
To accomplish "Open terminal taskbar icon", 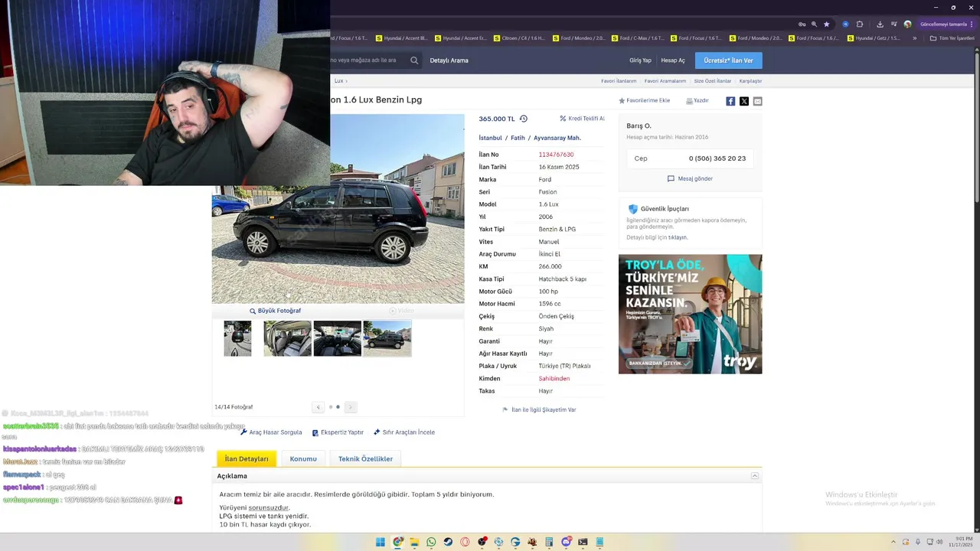I will [x=583, y=542].
